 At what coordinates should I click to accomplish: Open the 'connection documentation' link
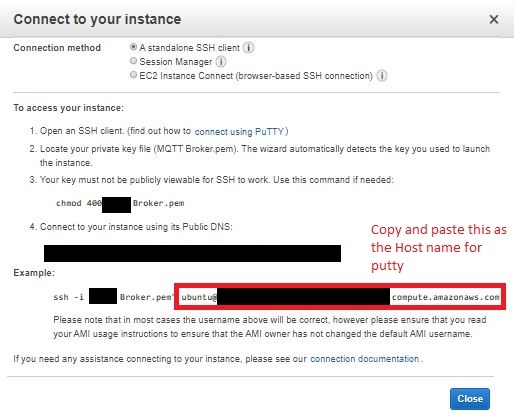click(x=365, y=359)
